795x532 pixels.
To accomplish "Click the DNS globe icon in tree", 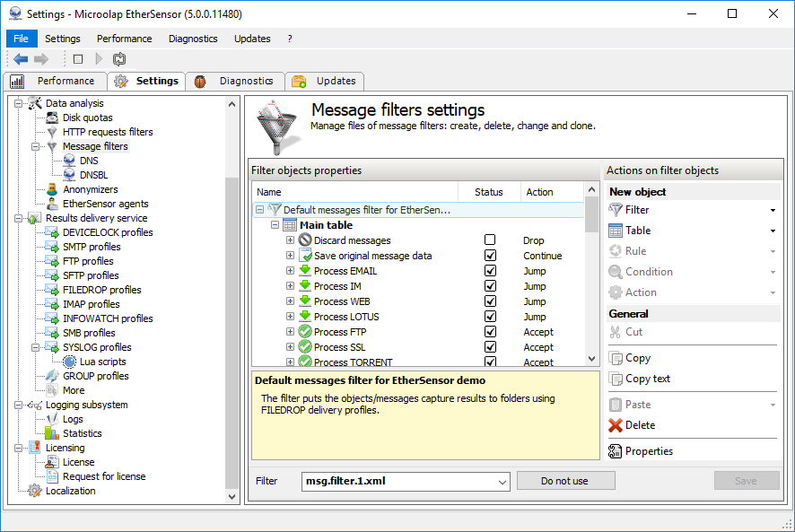I will point(69,161).
